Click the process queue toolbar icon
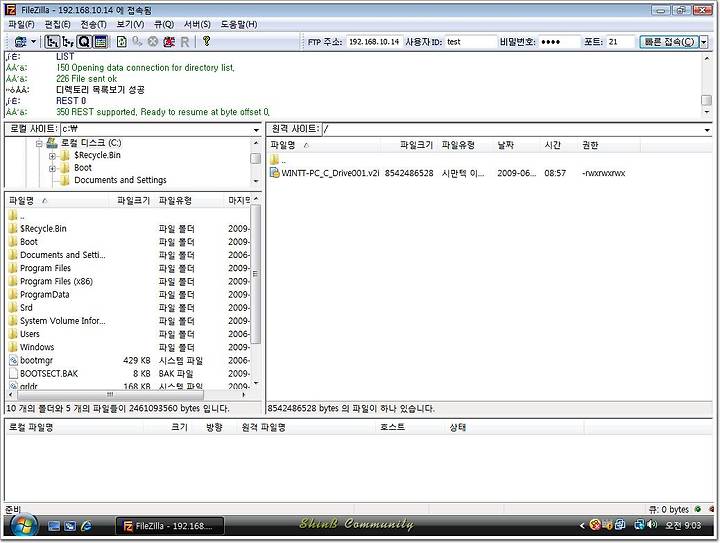 137,42
